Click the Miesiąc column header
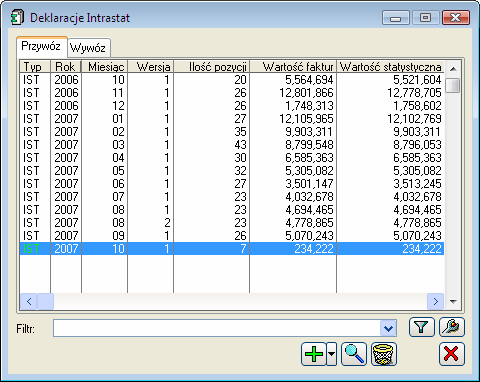Image resolution: width=480 pixels, height=382 pixels. [x=105, y=67]
